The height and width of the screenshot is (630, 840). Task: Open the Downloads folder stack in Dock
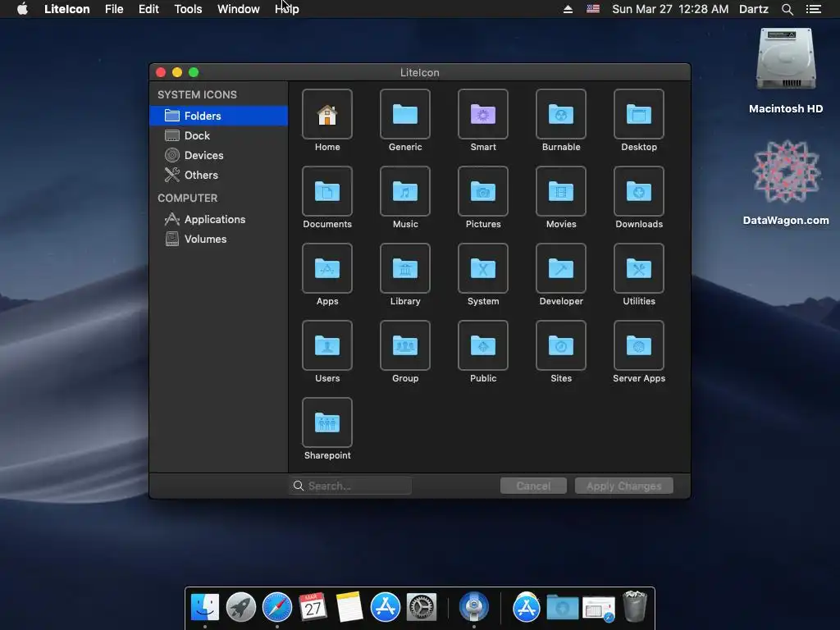[x=562, y=608]
